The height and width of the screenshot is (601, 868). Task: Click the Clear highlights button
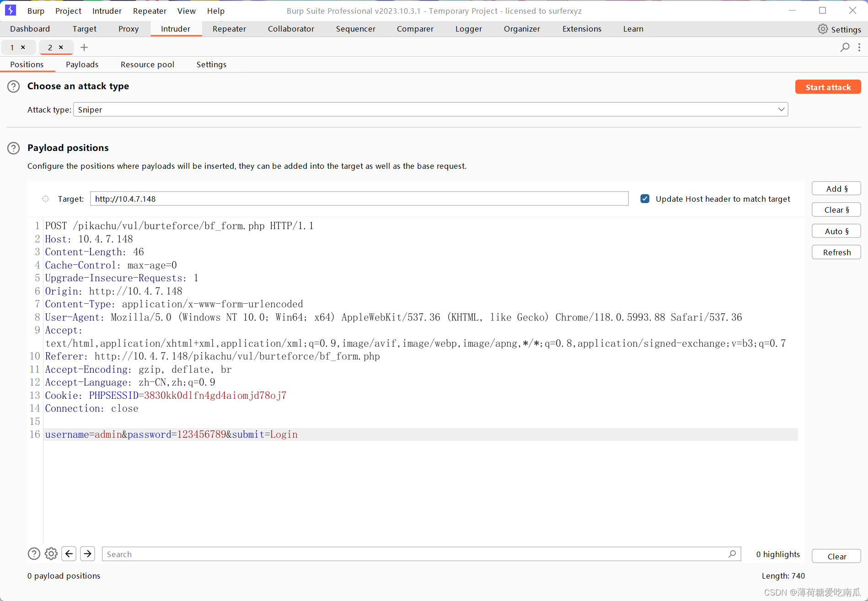click(x=836, y=556)
